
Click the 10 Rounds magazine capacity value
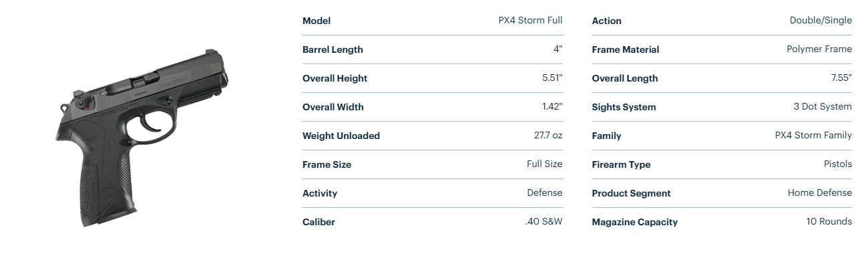coord(829,221)
